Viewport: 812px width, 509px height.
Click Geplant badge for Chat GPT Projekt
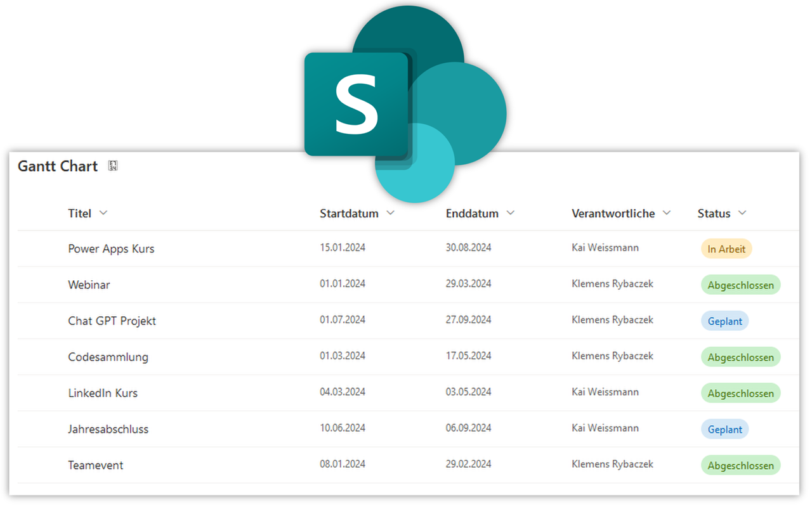(x=724, y=321)
